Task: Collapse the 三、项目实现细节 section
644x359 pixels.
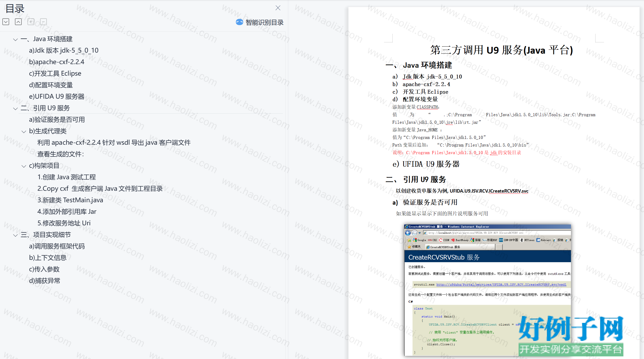Action: click(15, 235)
